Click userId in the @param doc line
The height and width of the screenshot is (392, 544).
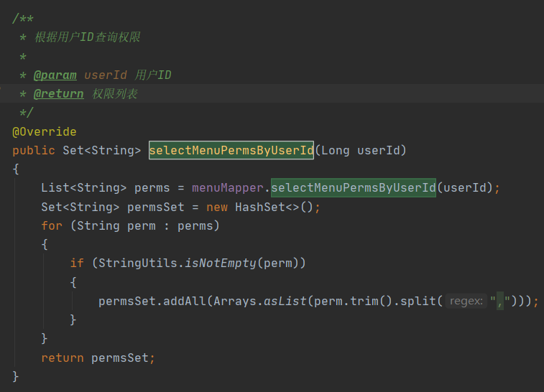pos(106,75)
